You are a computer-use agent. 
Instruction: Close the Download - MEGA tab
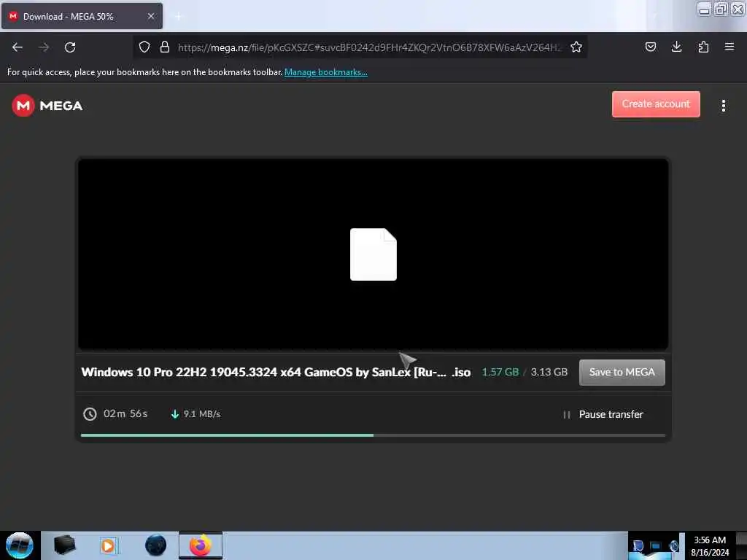click(151, 16)
